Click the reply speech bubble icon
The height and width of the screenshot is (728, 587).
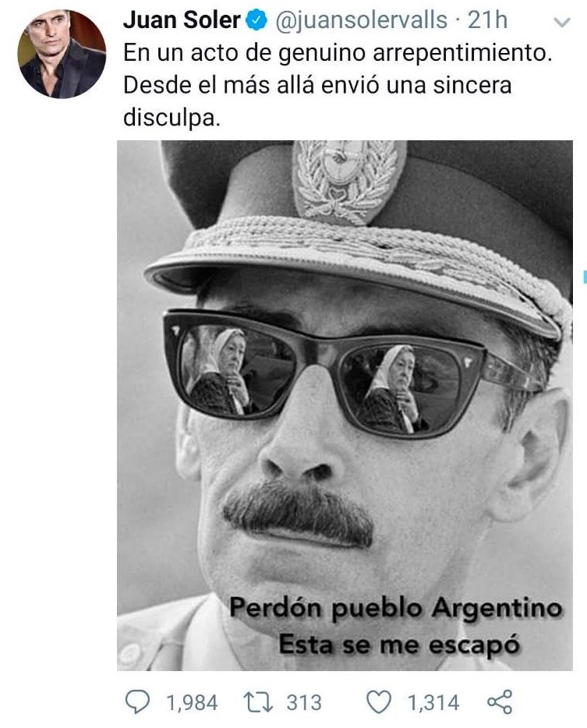[x=138, y=701]
